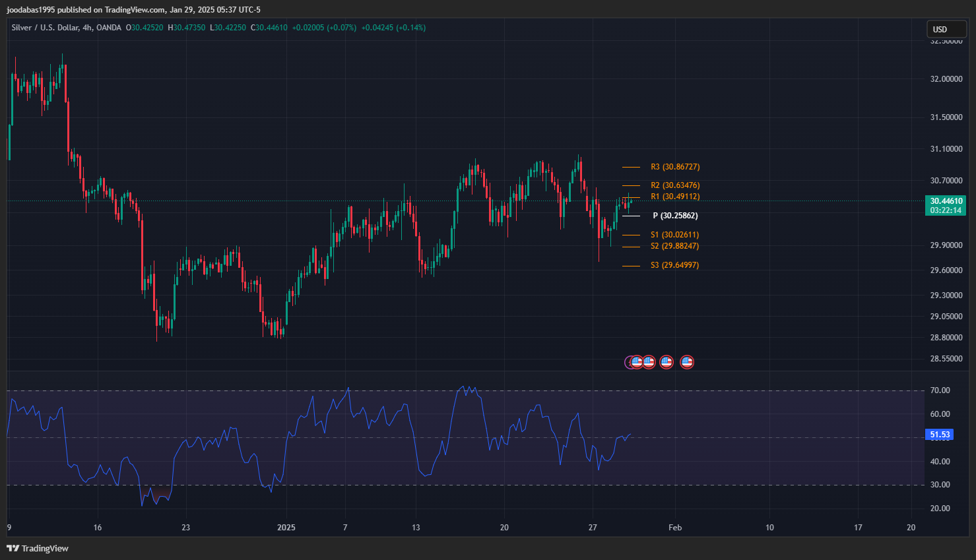Screen dimensions: 976x560
Task: Click the 32.00000 price scale label
Action: 946,79
